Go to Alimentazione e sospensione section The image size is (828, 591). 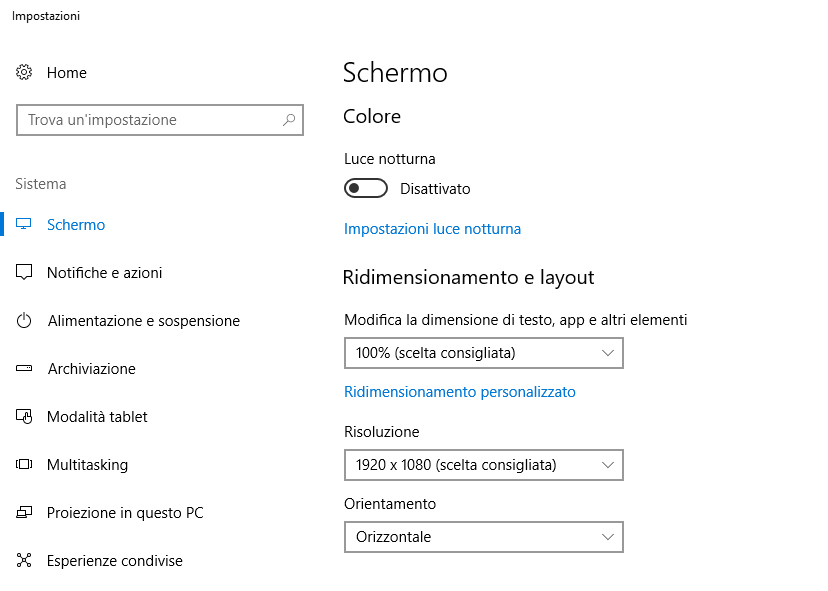click(x=144, y=321)
